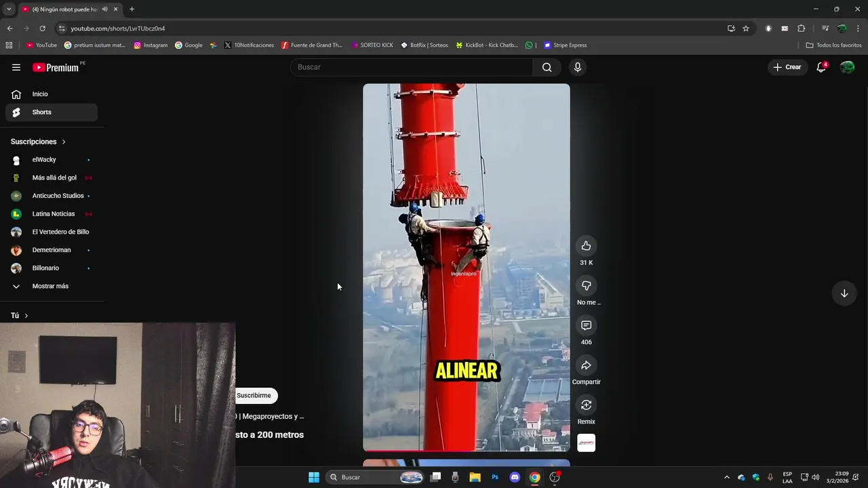Dislike the short with thumbs down

point(586,286)
